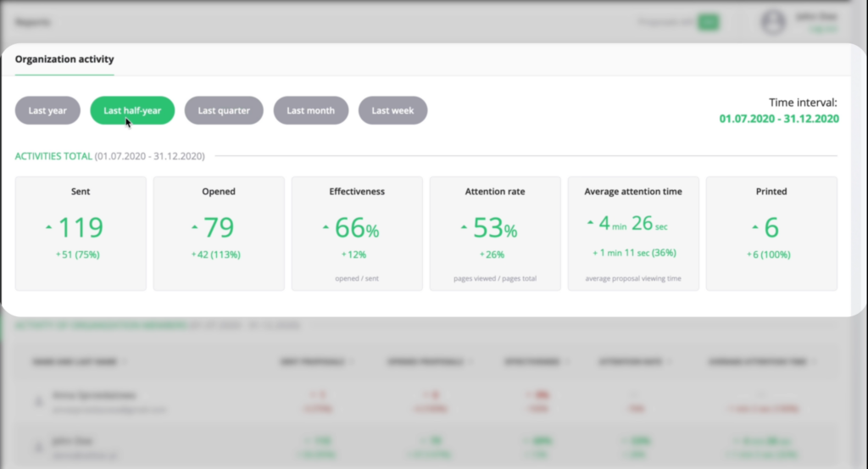Click the green badge in the top header

(708, 23)
